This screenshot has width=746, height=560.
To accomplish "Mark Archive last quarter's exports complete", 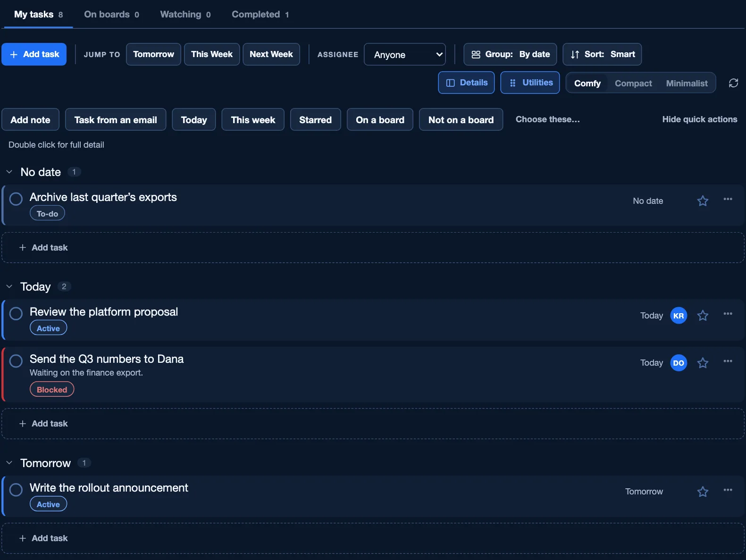I will pyautogui.click(x=16, y=199).
